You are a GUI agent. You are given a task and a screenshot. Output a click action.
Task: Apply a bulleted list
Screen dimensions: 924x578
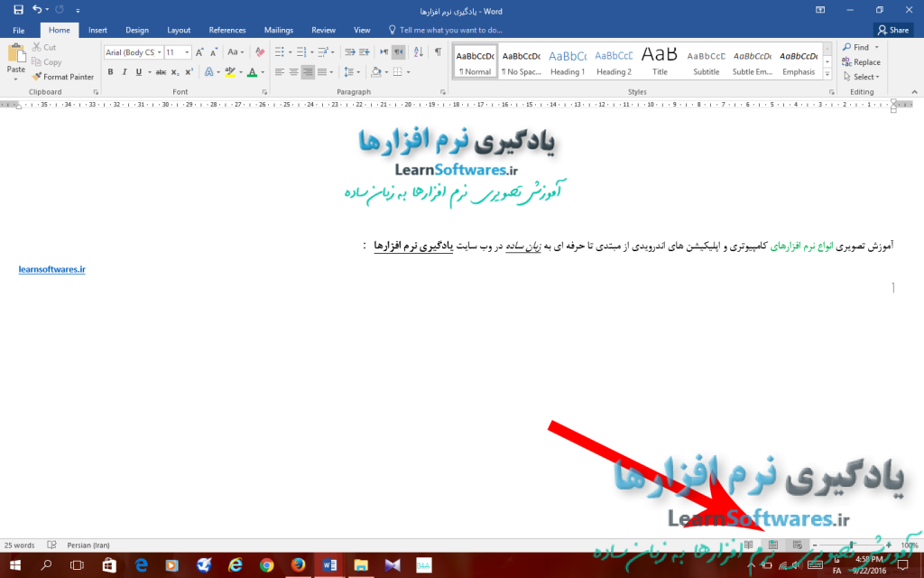[280, 51]
